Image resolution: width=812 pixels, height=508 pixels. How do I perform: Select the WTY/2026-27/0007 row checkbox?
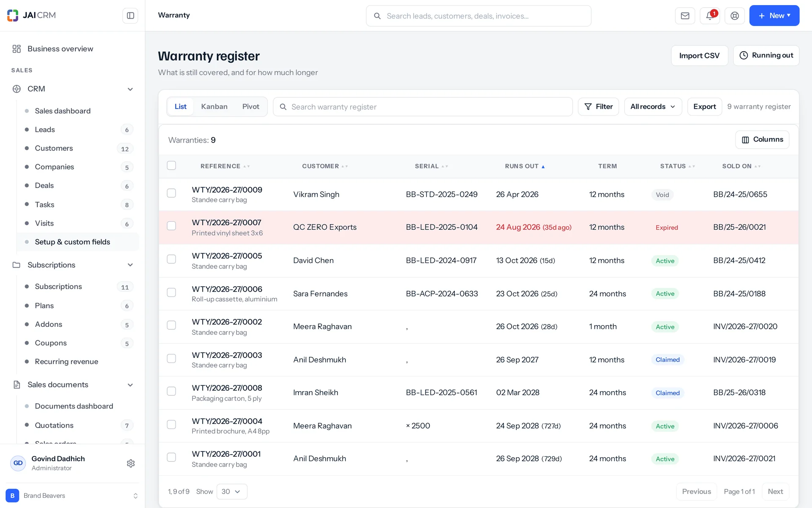(x=171, y=226)
